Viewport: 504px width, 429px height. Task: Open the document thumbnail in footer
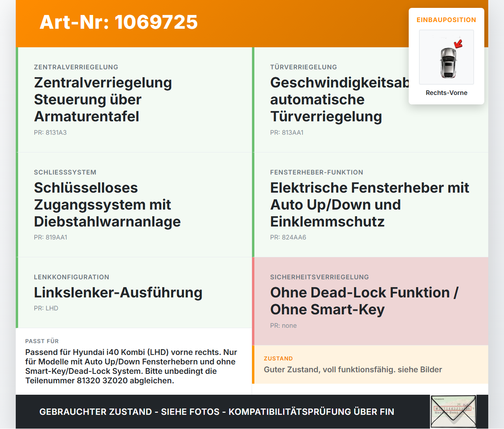pyautogui.click(x=453, y=412)
